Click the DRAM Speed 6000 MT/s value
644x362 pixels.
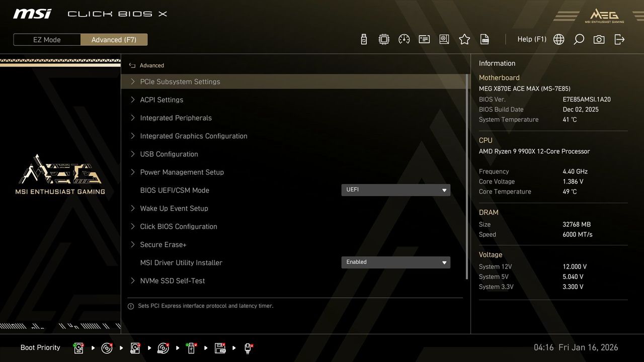click(x=578, y=234)
